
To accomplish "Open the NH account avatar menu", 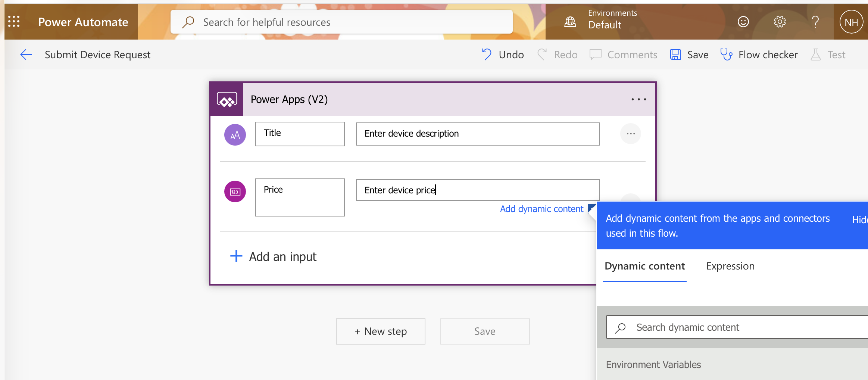I will (x=851, y=22).
